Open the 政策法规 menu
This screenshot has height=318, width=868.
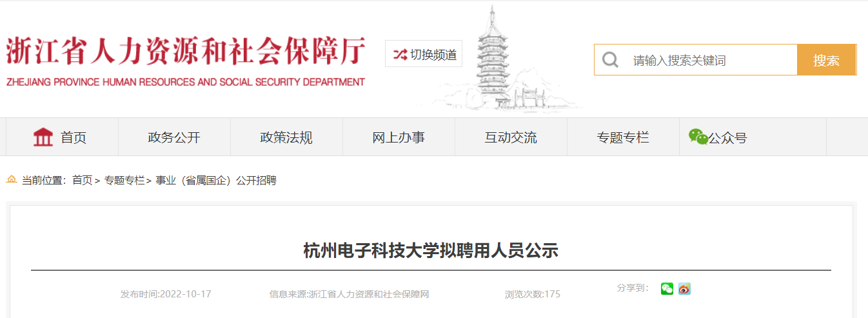pos(286,137)
